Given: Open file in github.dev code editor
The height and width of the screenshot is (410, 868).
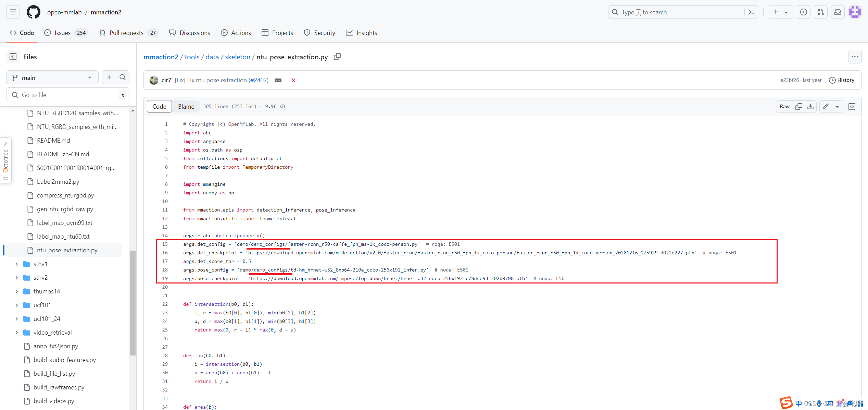Looking at the screenshot, I should (x=852, y=106).
